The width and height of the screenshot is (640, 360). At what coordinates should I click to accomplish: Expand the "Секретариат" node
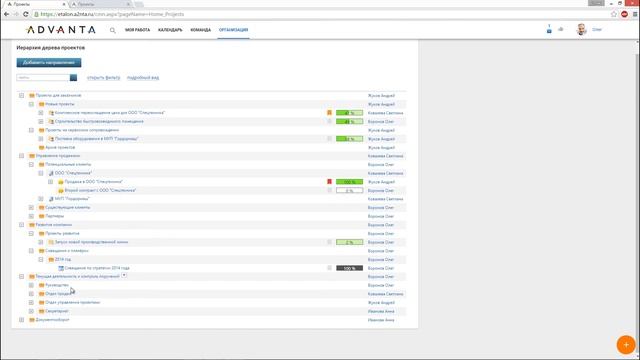31,311
